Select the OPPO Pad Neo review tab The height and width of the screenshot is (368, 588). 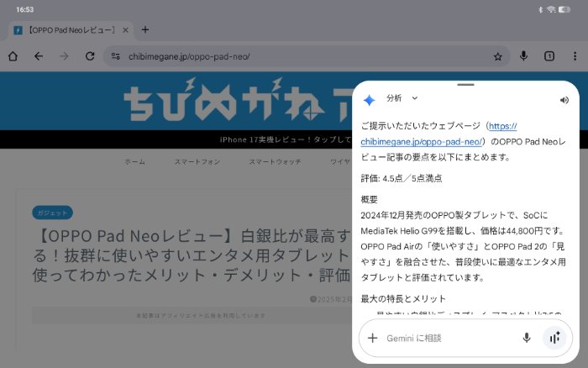[x=67, y=30]
